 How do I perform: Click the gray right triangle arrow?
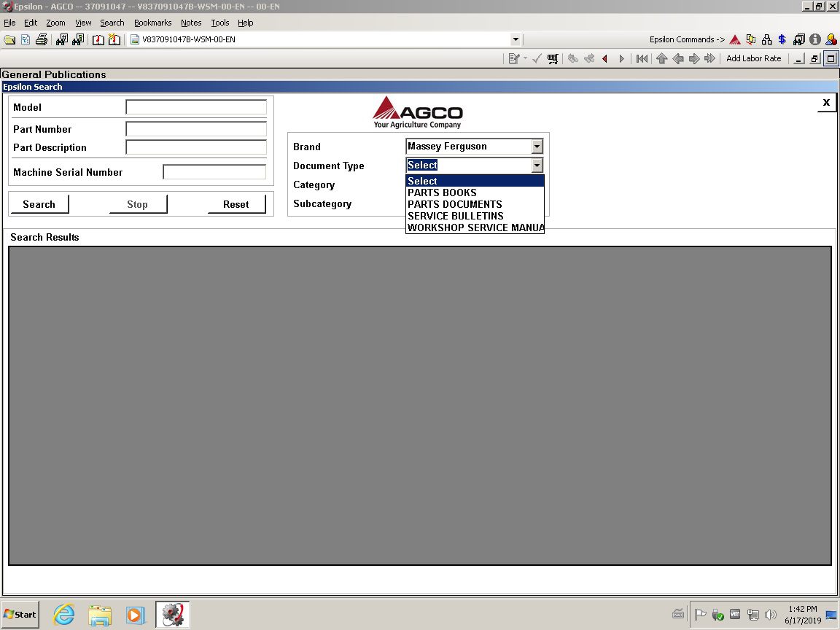coord(621,58)
